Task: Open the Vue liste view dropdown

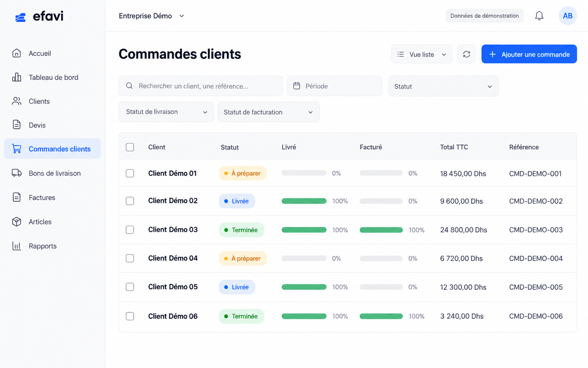Action: tap(422, 54)
